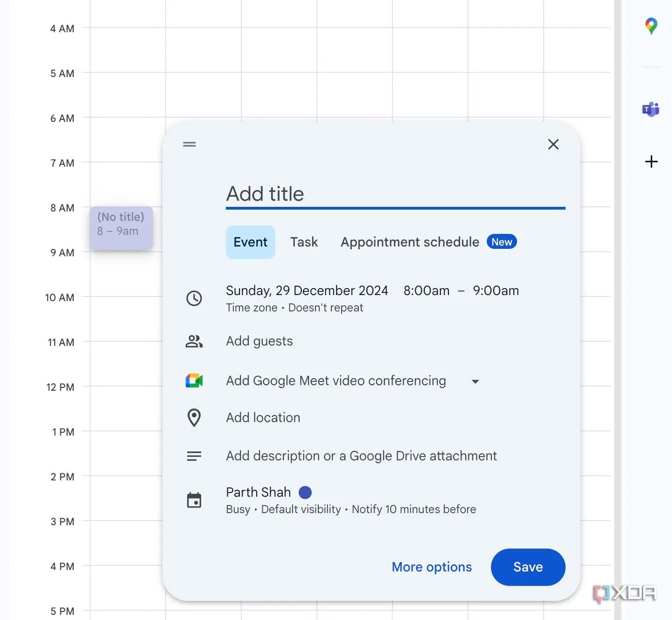The width and height of the screenshot is (672, 620).
Task: Click the 12 PM time label
Action: tap(60, 387)
